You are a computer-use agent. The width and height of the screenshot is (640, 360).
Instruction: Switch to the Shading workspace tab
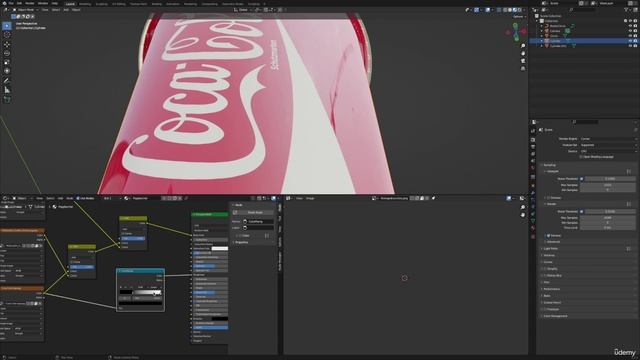point(156,4)
